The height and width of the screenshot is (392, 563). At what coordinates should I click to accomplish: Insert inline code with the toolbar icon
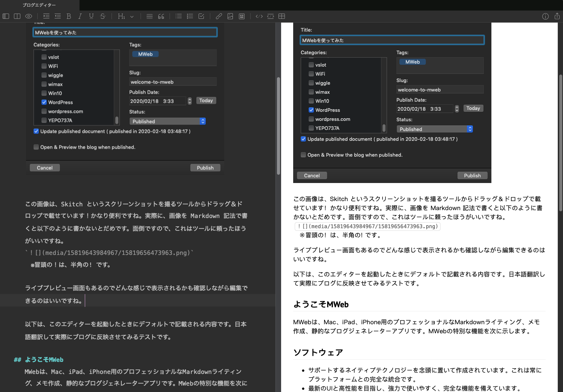(259, 16)
